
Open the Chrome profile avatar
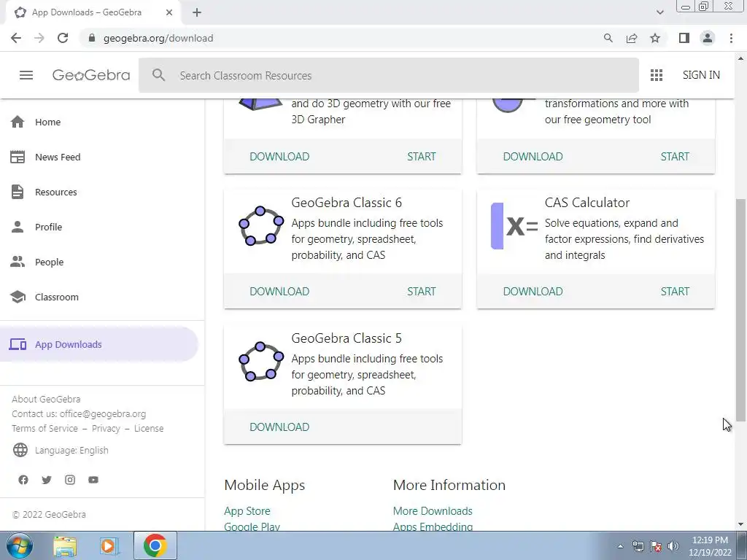(x=708, y=38)
